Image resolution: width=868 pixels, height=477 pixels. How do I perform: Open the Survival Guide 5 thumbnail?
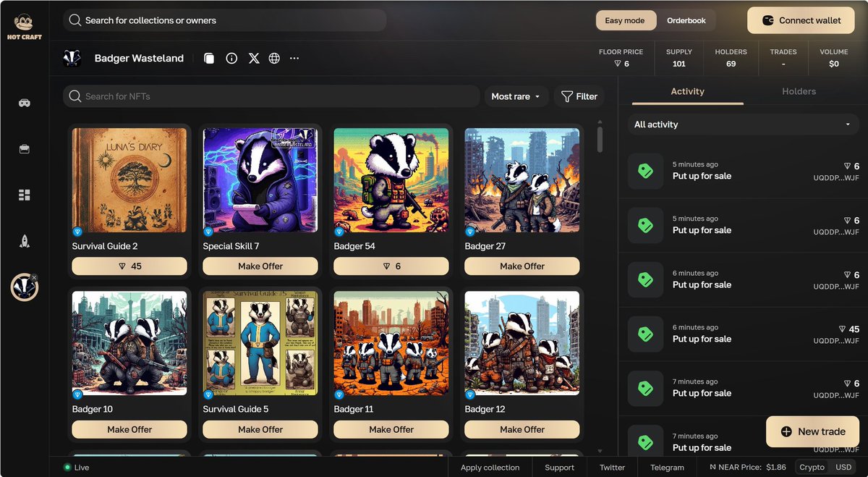(x=260, y=344)
